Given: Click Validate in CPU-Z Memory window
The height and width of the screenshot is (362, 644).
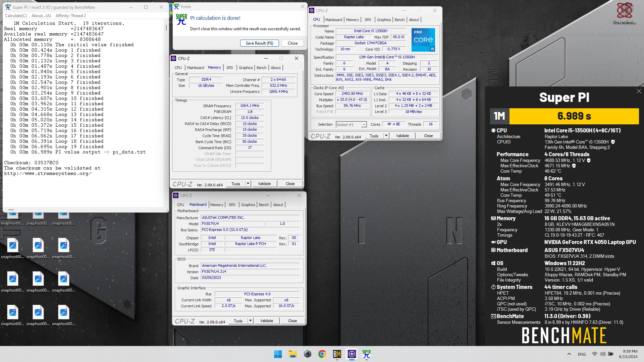Looking at the screenshot, I should point(264,184).
